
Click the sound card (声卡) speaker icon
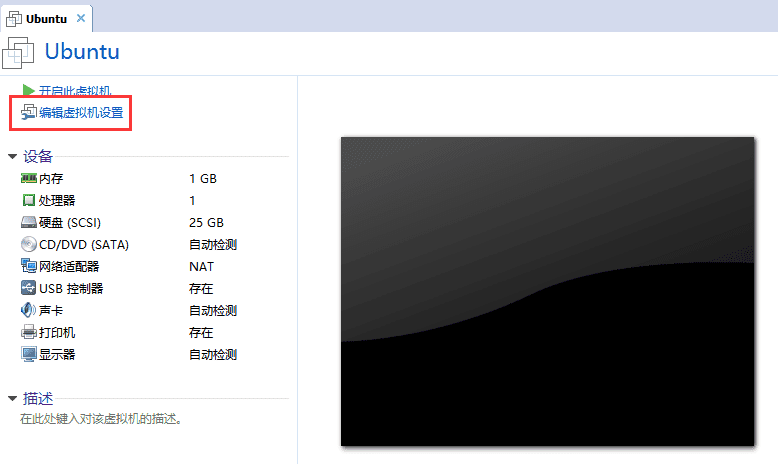coord(28,310)
